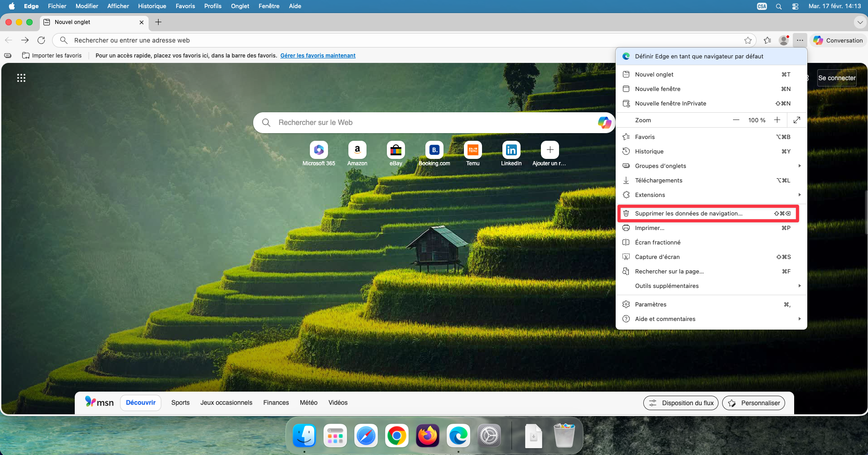Open the Profils menu in menu bar

(x=213, y=6)
